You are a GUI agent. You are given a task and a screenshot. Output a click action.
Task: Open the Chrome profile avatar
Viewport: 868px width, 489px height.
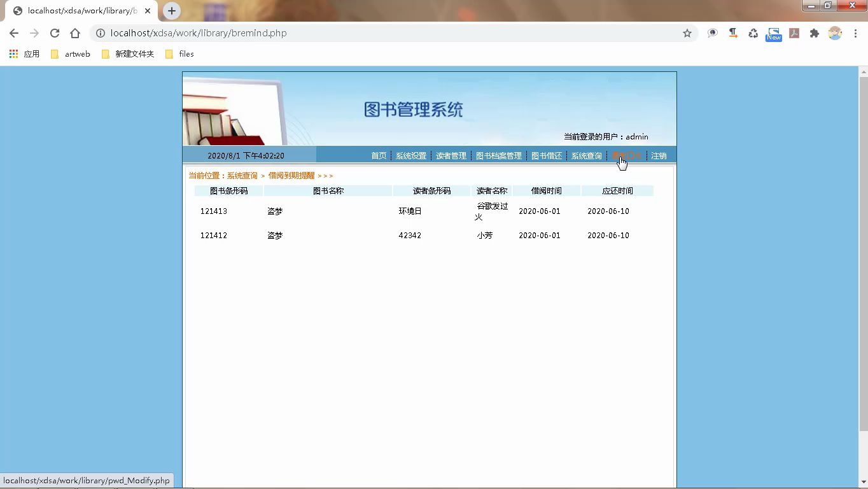pos(836,32)
